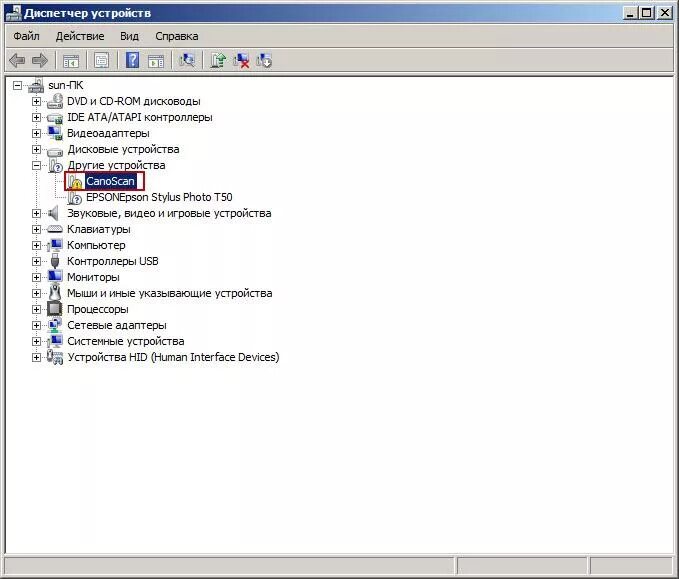Screen dimensions: 679x579
Task: Select EPSONEpson Stylus Photo T50 entry
Action: tap(159, 197)
